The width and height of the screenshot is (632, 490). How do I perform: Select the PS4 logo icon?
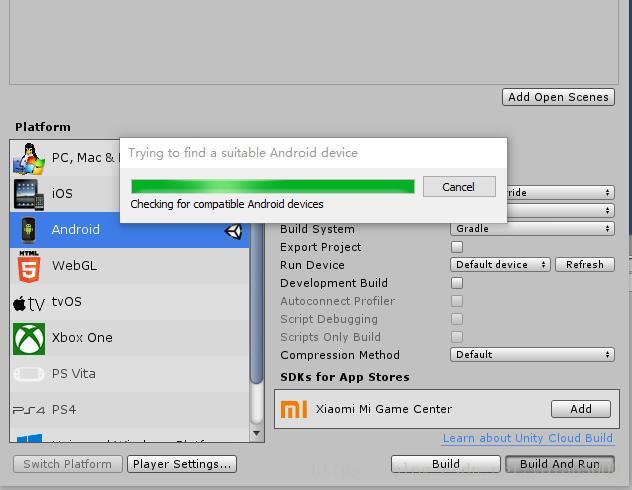pyautogui.click(x=29, y=410)
